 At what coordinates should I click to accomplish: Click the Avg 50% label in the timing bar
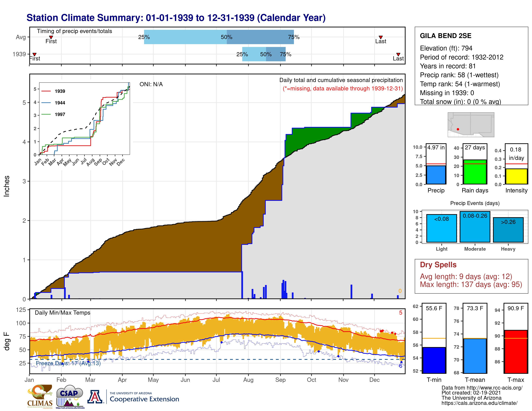227,37
